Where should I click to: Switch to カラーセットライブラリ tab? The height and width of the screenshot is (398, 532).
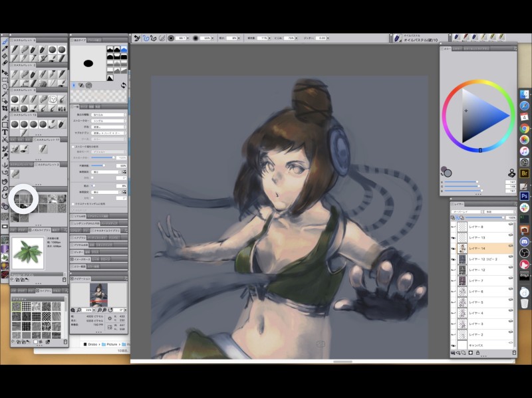tap(477, 49)
